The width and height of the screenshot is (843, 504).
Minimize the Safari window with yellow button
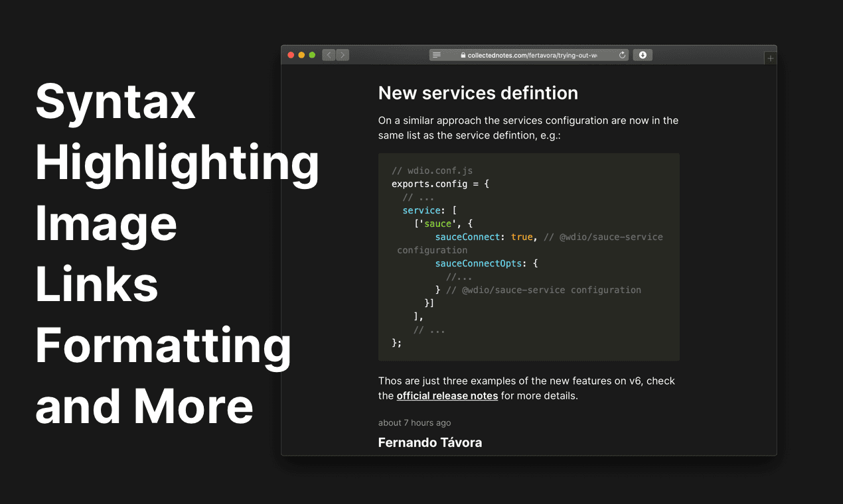pos(301,55)
